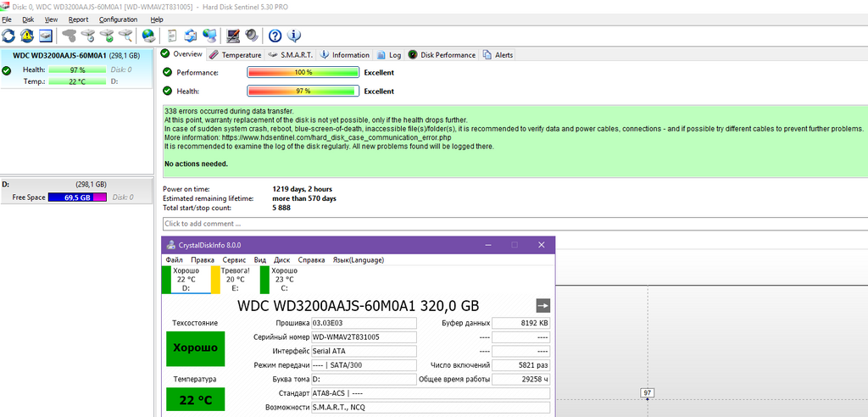Click the globe with monitor network icon

[209, 36]
